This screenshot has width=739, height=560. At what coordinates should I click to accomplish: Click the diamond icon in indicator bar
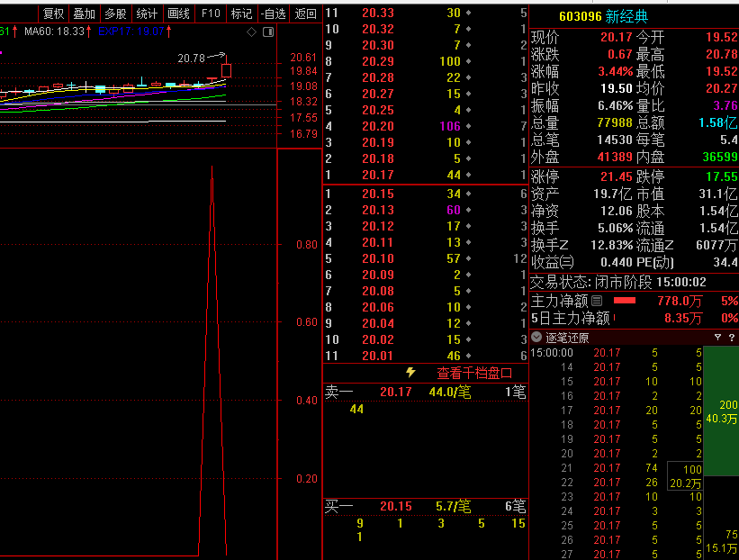pyautogui.click(x=251, y=32)
